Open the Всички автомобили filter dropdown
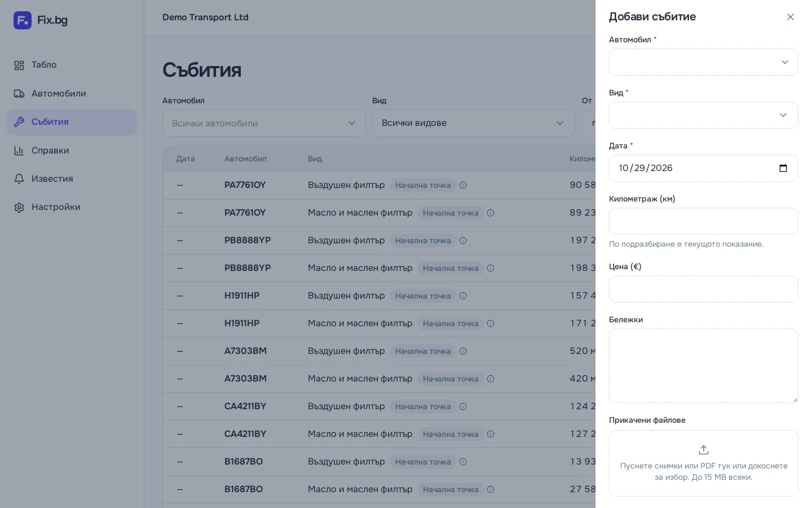 (x=264, y=123)
